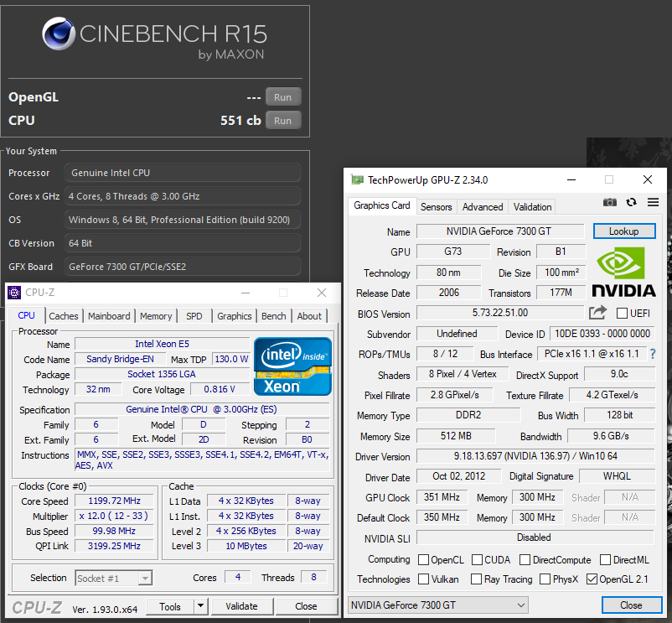Click the Memory Type value DDR2
This screenshot has width=672, height=623.
click(x=468, y=415)
